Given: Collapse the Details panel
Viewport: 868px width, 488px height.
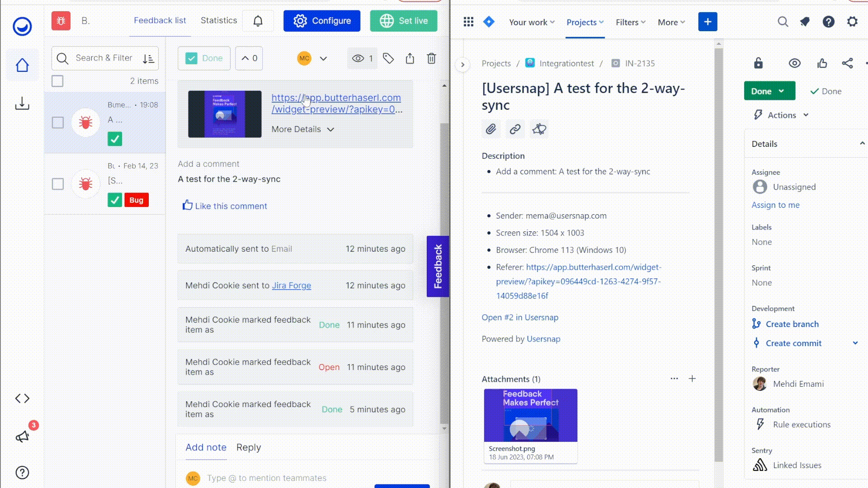Looking at the screenshot, I should click(x=862, y=143).
